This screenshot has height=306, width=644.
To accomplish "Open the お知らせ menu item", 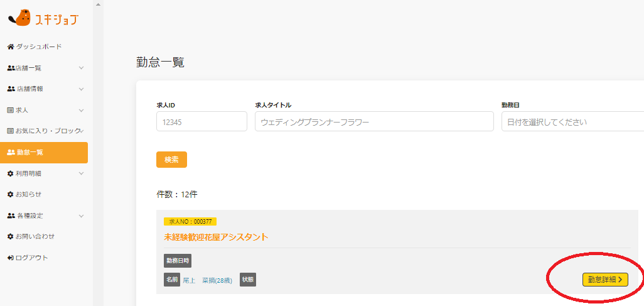I will click(28, 195).
